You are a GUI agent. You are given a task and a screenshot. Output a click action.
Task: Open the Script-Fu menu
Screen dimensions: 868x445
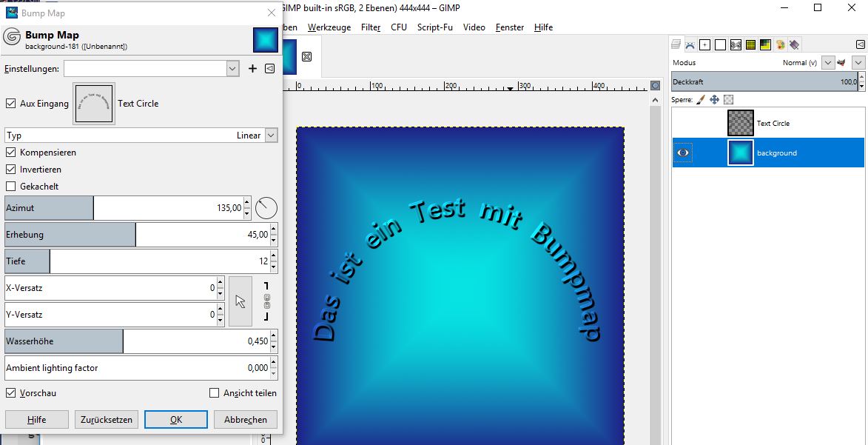coord(435,27)
